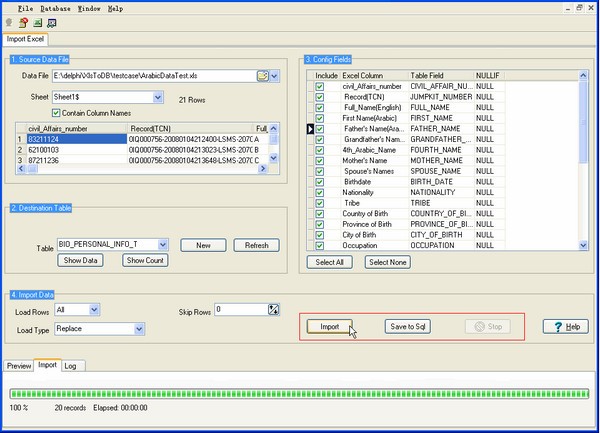Open the Database menu

(x=56, y=7)
